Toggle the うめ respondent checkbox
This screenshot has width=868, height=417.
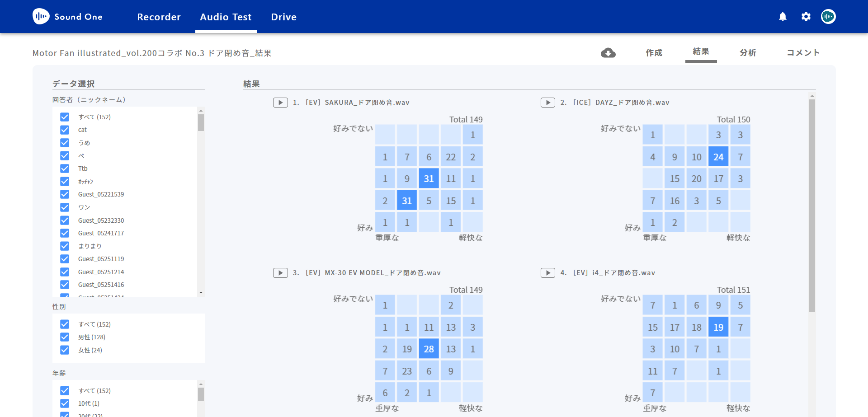coord(65,143)
